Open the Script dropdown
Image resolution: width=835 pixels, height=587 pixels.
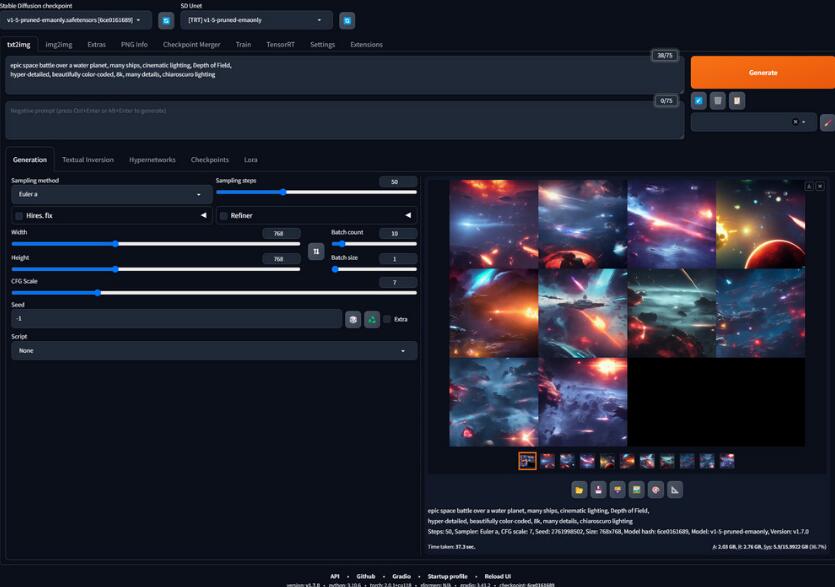(x=214, y=351)
